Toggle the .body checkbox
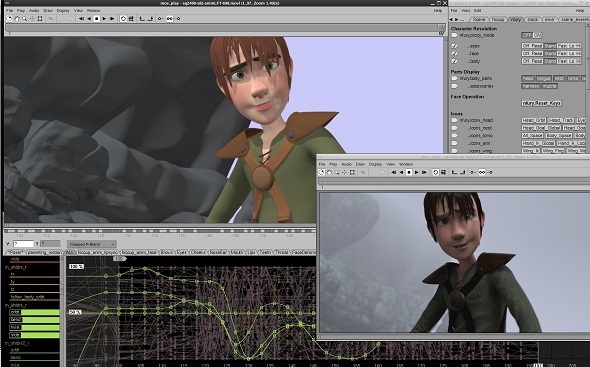590x367 pixels. (x=455, y=61)
